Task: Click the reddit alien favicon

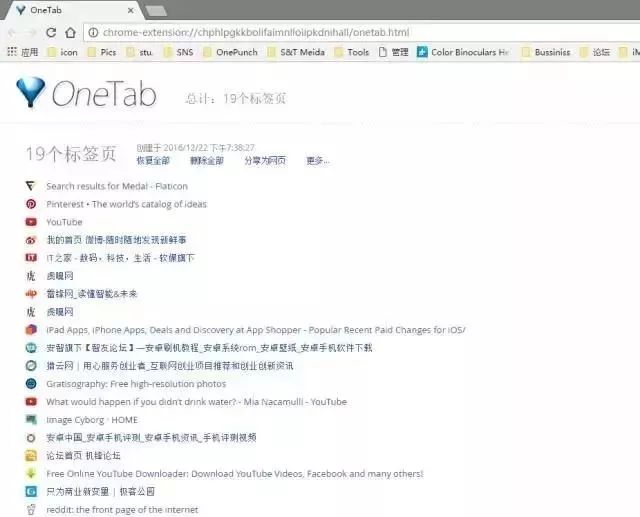Action: click(x=31, y=509)
